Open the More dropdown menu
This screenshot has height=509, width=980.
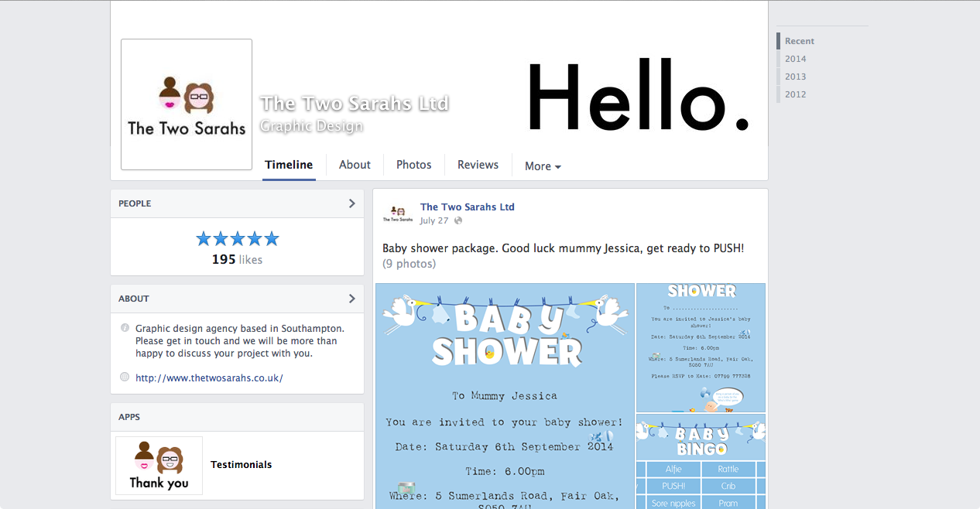(543, 166)
